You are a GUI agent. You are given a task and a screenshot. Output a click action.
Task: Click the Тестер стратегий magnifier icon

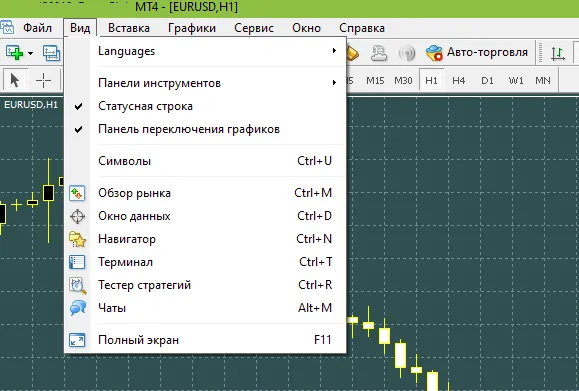coord(78,285)
